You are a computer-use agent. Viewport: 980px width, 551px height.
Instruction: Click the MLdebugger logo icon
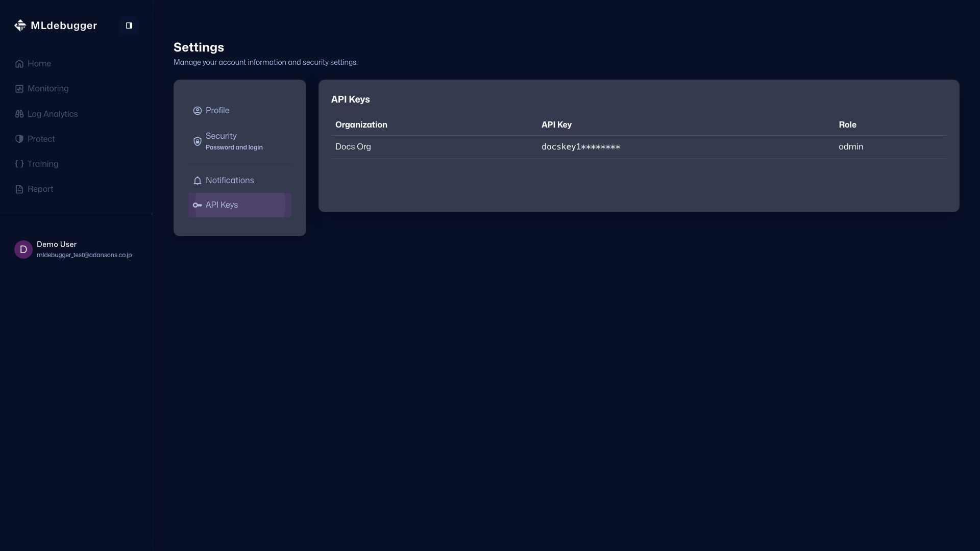(20, 26)
